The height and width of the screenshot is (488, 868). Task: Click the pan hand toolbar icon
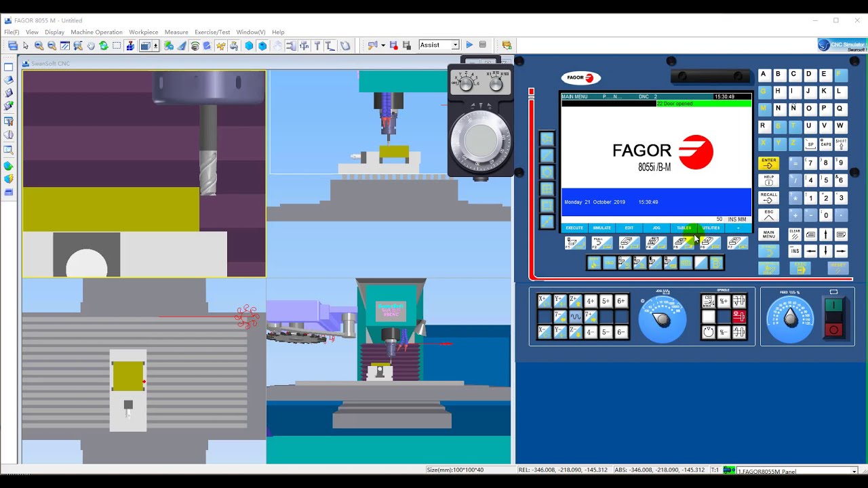(x=91, y=45)
